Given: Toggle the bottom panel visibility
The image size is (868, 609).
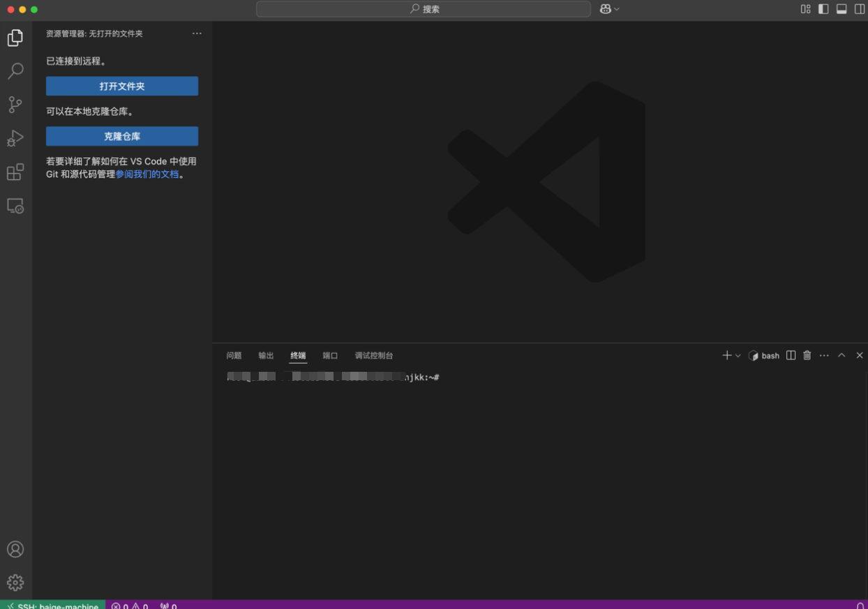Looking at the screenshot, I should tap(841, 9).
